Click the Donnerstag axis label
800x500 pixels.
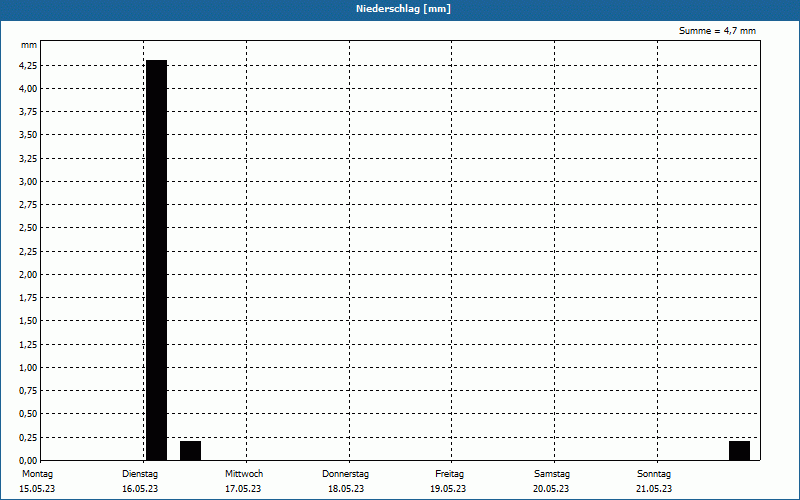click(345, 474)
